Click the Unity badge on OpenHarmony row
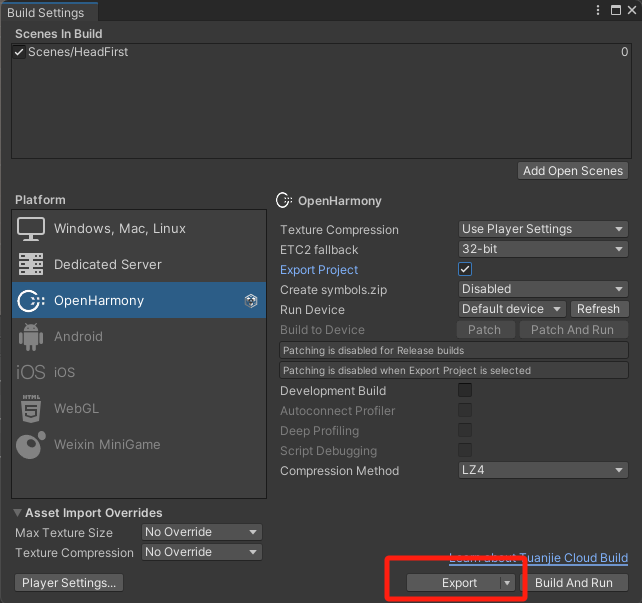The height and width of the screenshot is (603, 642). pyautogui.click(x=251, y=301)
